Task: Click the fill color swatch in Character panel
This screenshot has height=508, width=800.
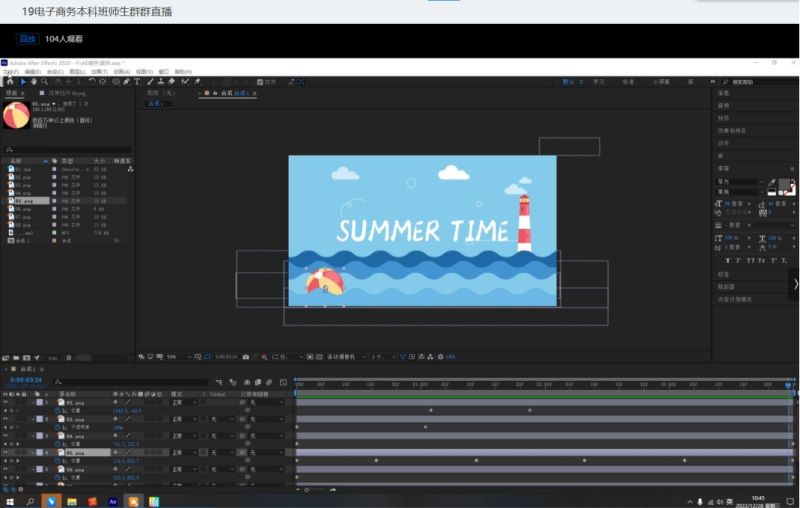Action: pyautogui.click(x=786, y=186)
